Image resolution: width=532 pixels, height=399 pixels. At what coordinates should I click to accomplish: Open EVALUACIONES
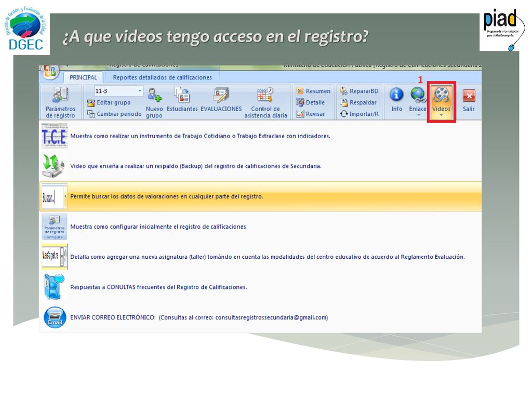coord(221,99)
